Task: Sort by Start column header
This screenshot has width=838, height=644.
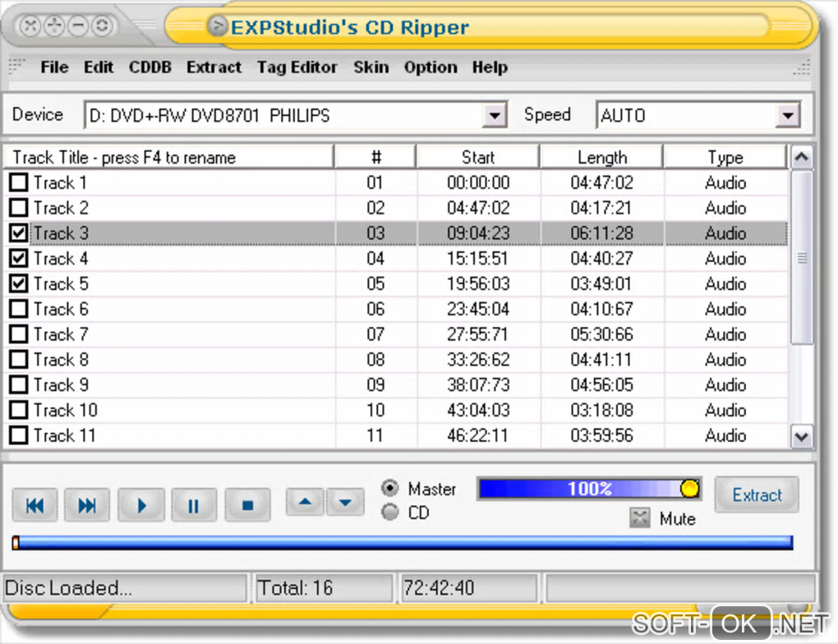Action: [478, 157]
